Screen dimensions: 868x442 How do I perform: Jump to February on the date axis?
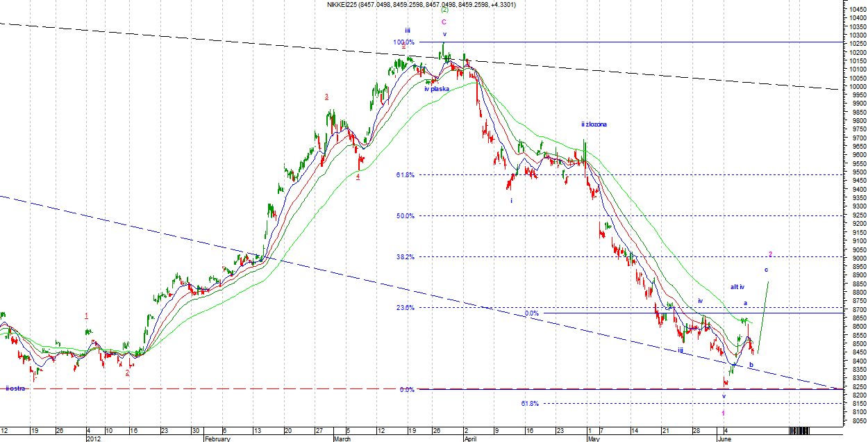(x=218, y=439)
